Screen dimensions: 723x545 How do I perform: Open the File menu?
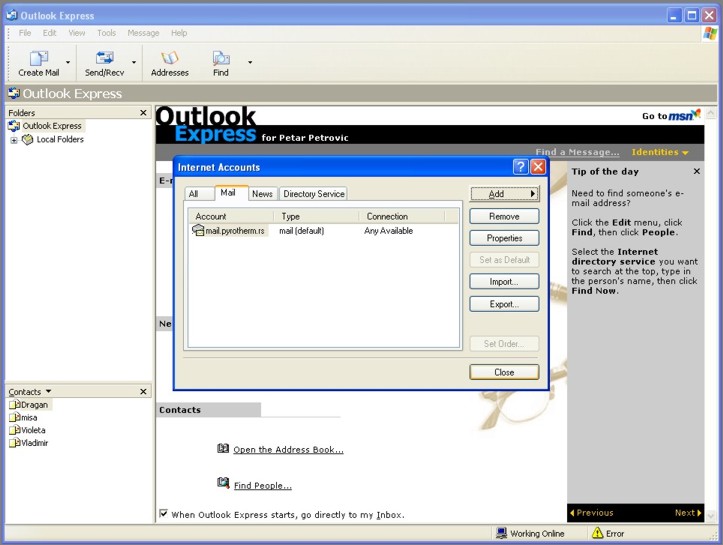coord(25,33)
